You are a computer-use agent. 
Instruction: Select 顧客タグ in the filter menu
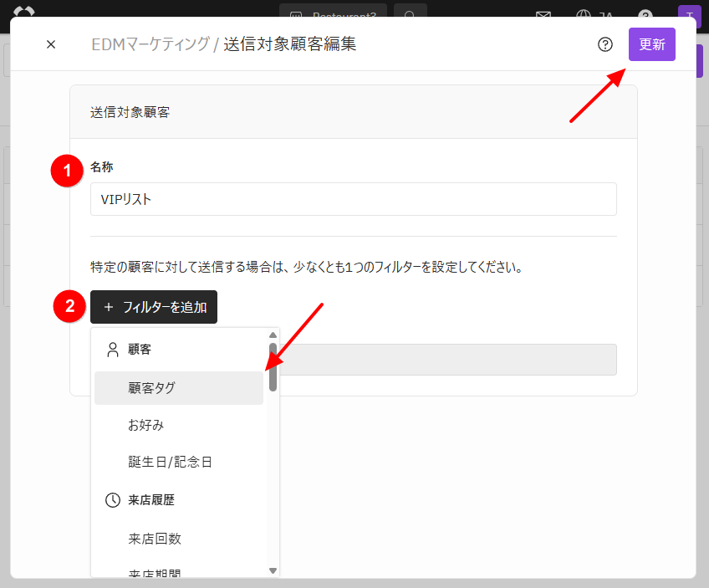179,388
